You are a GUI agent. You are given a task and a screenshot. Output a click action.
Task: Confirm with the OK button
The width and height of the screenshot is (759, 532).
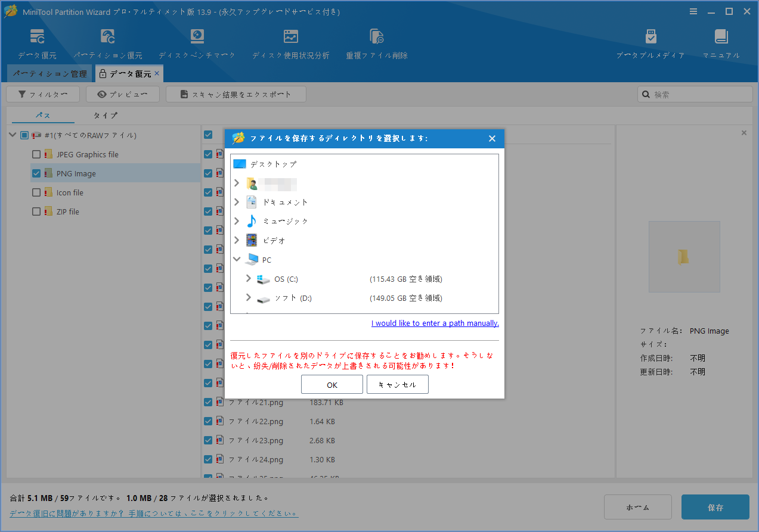click(x=332, y=385)
